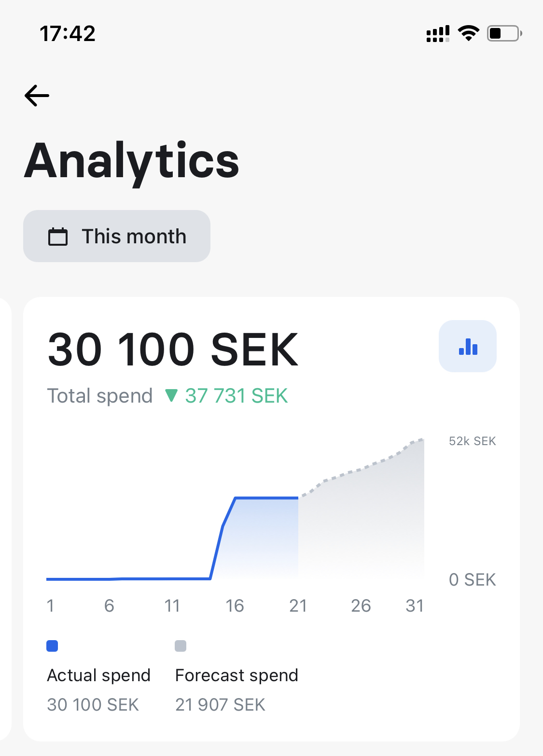Viewport: 543px width, 756px height.
Task: Tap the calendar icon in date filter
Action: [x=58, y=237]
